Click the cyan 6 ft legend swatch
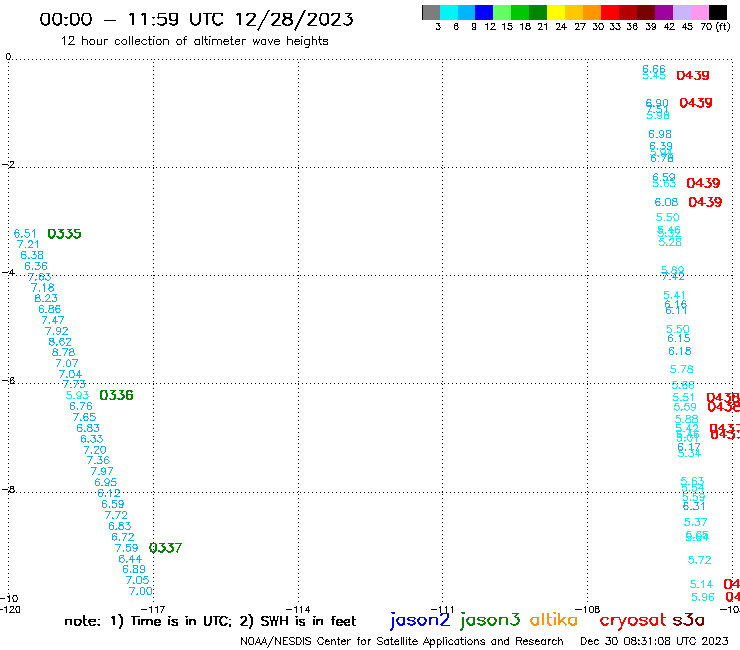Screen dimensions: 740x650 449,12
